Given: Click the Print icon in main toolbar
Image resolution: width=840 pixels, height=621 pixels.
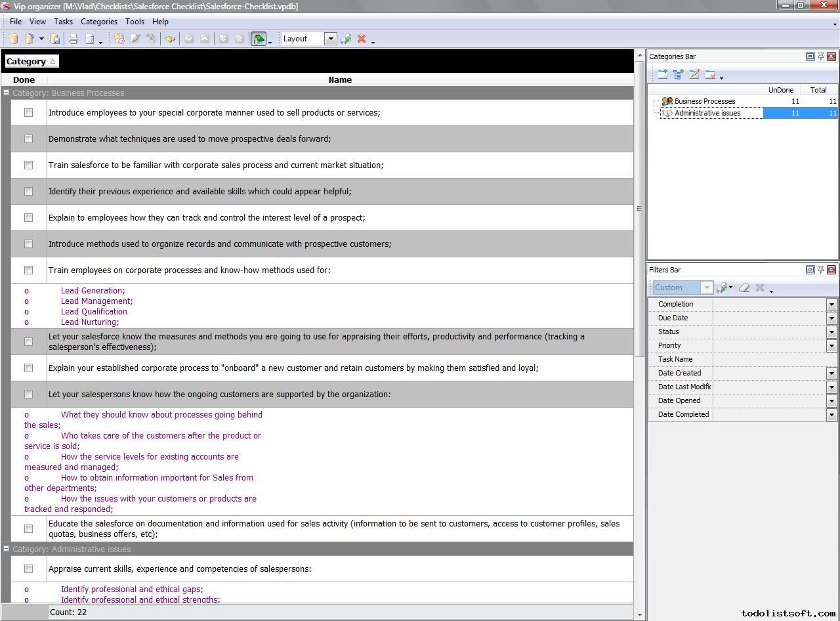Looking at the screenshot, I should pos(73,39).
